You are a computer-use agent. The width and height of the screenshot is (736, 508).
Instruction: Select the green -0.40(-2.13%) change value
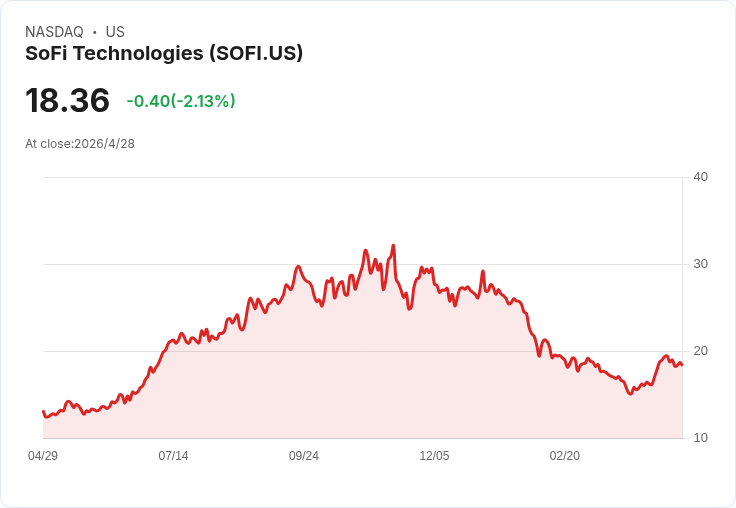point(181,101)
